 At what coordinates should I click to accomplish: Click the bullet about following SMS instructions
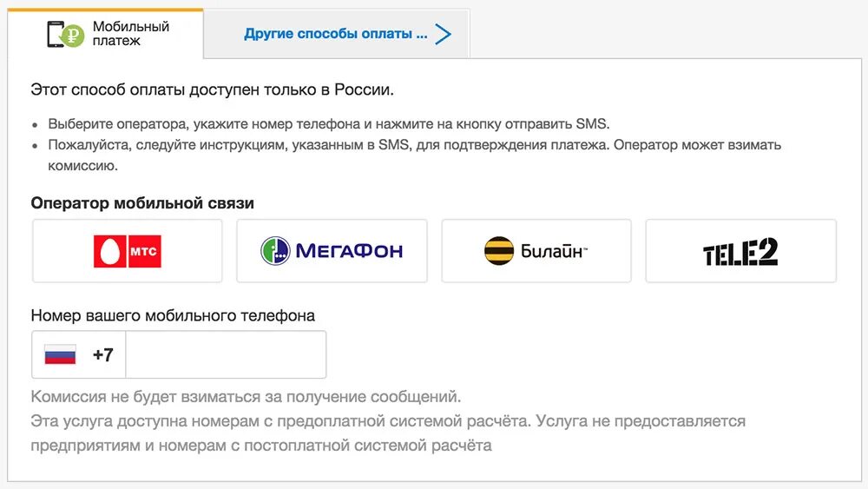pos(415,145)
